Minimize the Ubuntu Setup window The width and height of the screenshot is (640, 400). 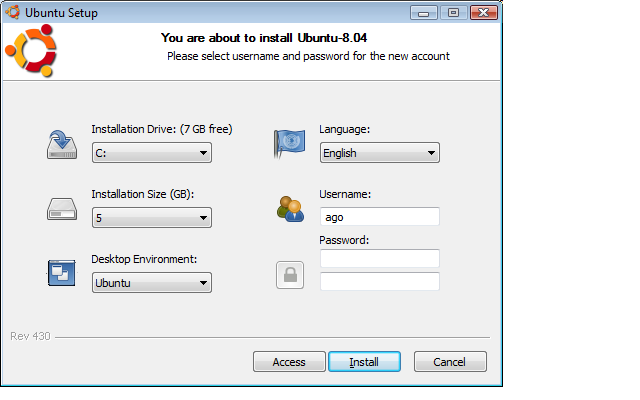[427, 12]
